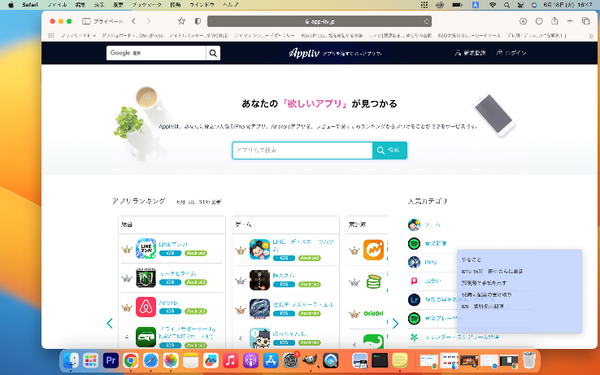Open App Store from the Dock
Screen dimensions: 600x375
[271, 360]
